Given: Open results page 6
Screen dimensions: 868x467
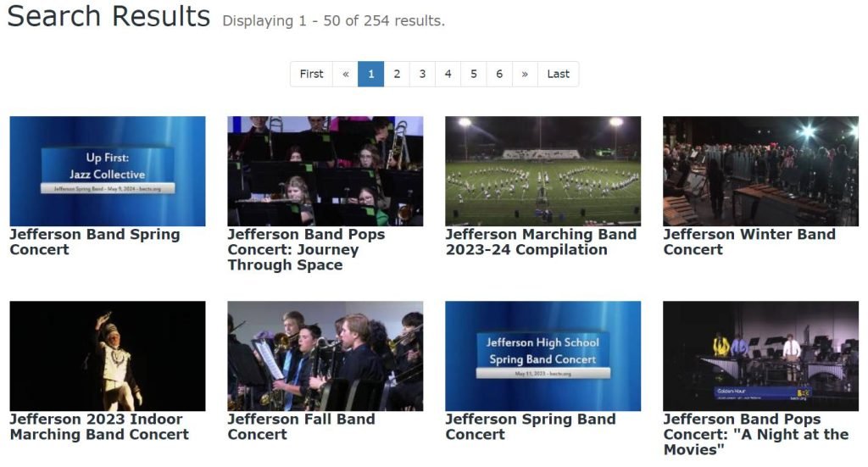Looking at the screenshot, I should 499,74.
